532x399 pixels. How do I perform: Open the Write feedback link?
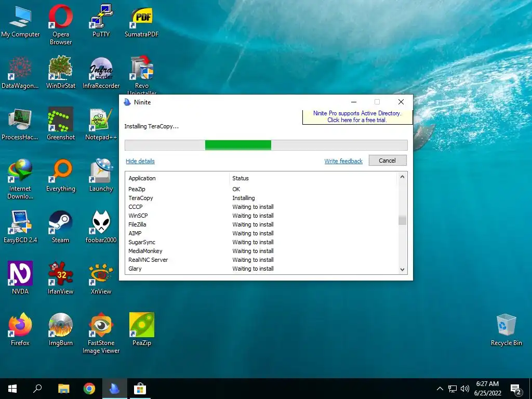[x=343, y=161]
